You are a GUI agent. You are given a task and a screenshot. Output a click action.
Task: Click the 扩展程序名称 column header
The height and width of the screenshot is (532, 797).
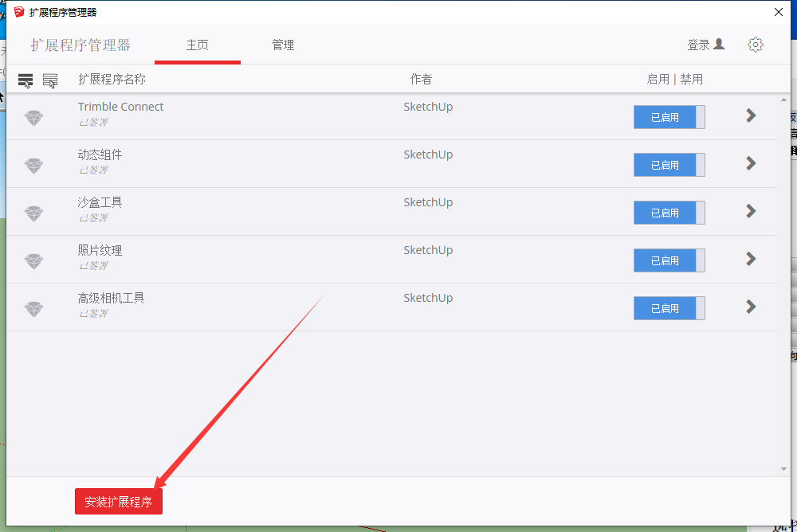coord(112,80)
